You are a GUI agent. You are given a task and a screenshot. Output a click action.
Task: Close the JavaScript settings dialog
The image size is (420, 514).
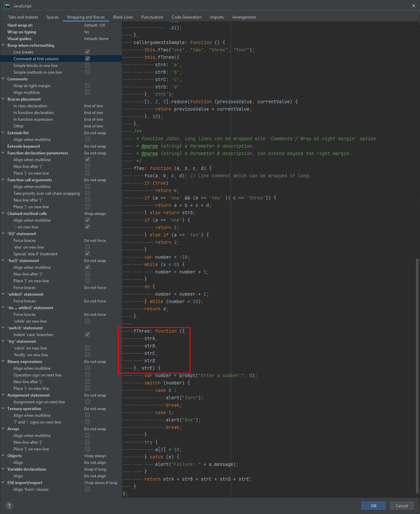(414, 6)
